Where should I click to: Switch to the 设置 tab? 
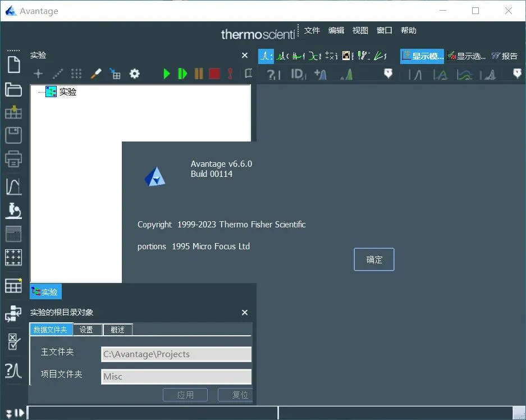87,330
